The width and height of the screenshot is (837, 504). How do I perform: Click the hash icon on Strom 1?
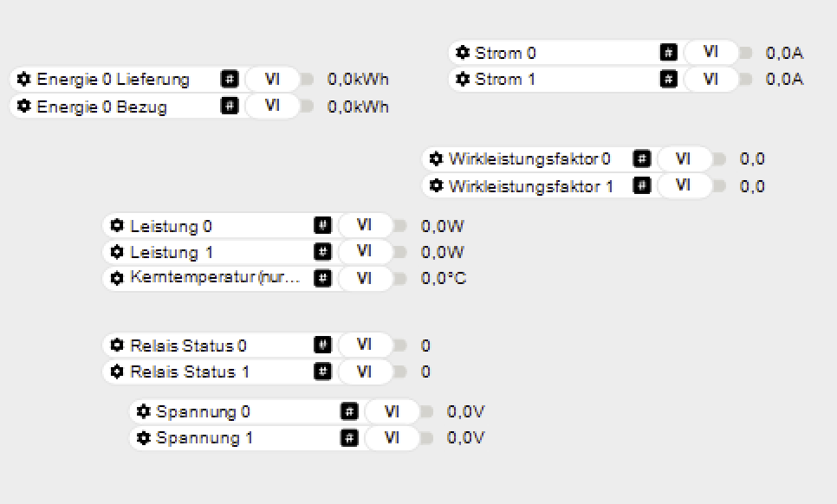pyautogui.click(x=668, y=79)
